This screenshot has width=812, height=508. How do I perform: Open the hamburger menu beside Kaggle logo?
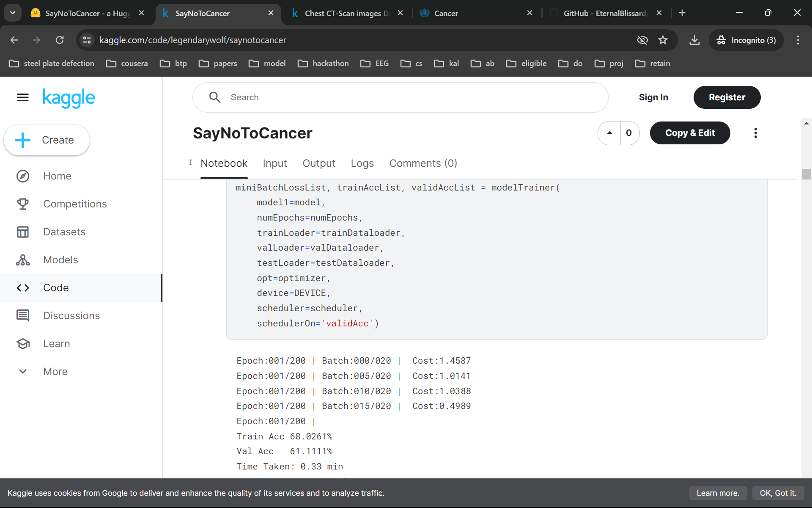22,97
